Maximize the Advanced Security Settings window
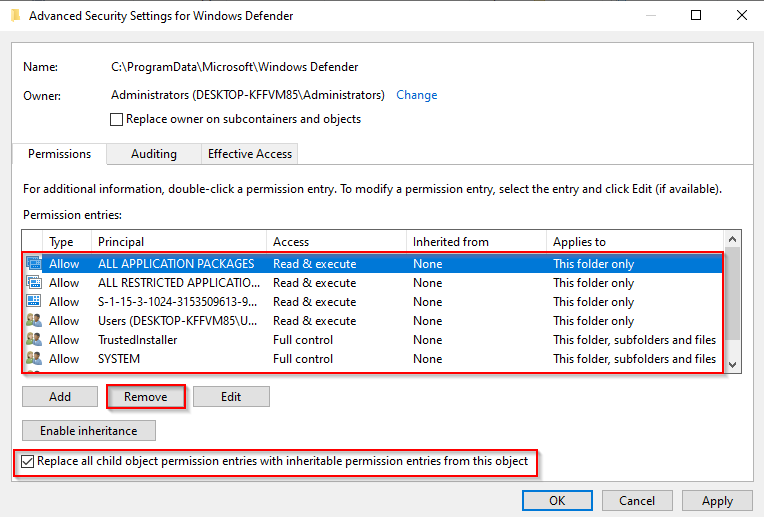The height and width of the screenshot is (517, 764). click(x=696, y=16)
